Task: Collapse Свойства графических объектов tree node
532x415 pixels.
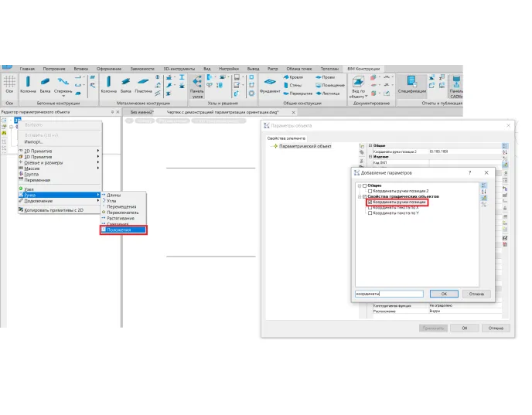Action: point(360,196)
